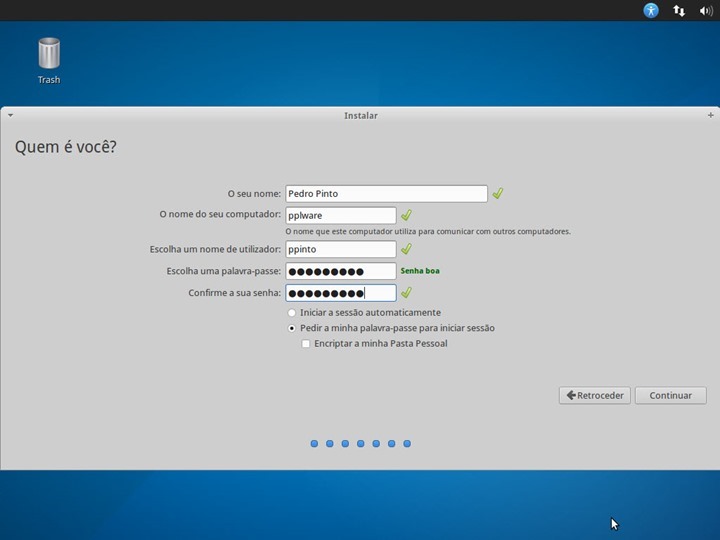This screenshot has width=720, height=540.
Task: Click the checkmark beside computer name
Action: [x=406, y=215]
